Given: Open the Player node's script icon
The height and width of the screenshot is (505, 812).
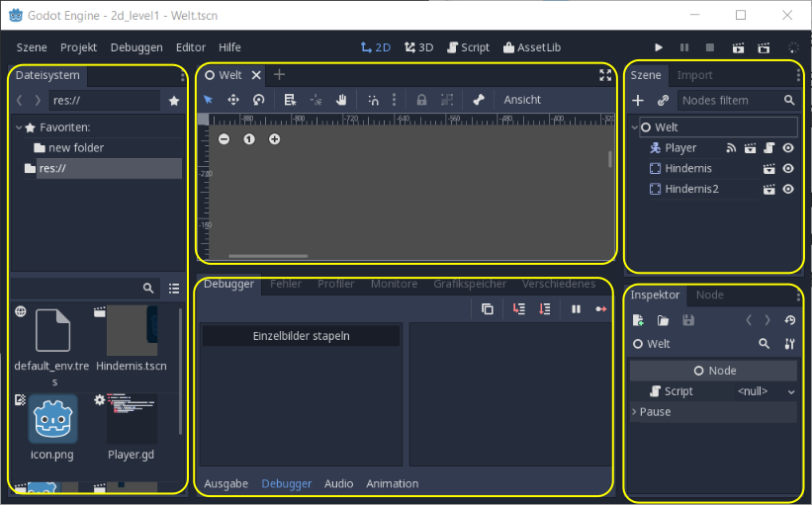Looking at the screenshot, I should point(769,148).
